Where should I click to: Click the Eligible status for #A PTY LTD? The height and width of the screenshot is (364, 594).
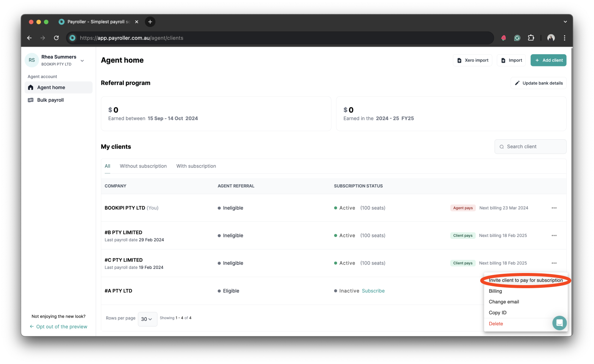[228, 291]
